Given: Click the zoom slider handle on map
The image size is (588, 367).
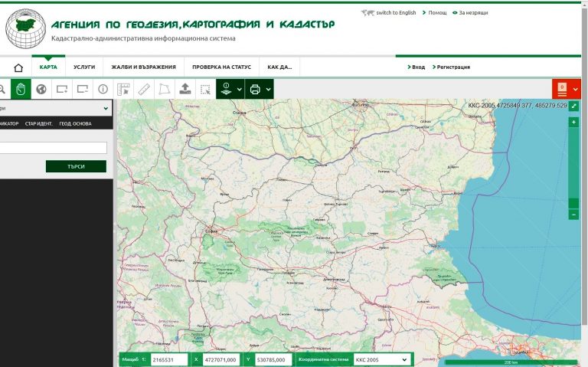Looking at the screenshot, I should [573, 203].
